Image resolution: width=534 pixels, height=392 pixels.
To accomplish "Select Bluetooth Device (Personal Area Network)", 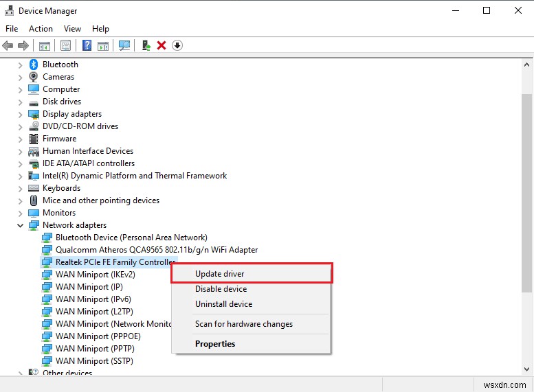I will coord(131,238).
